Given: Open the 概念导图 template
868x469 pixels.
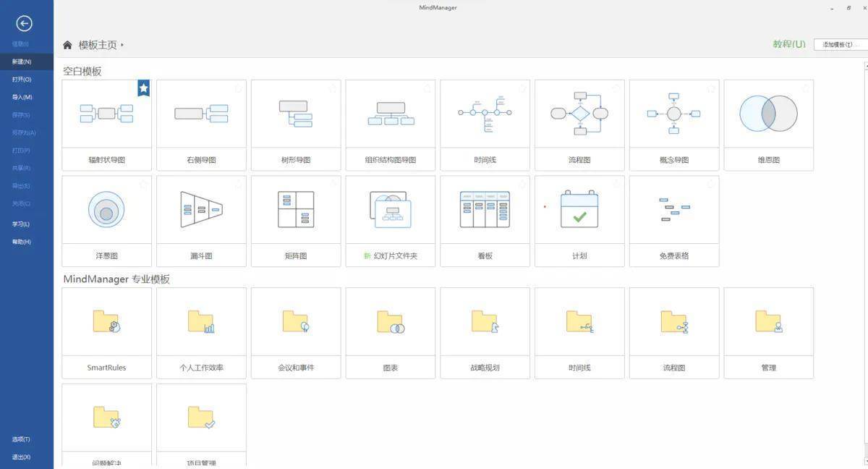Looking at the screenshot, I should [x=674, y=123].
